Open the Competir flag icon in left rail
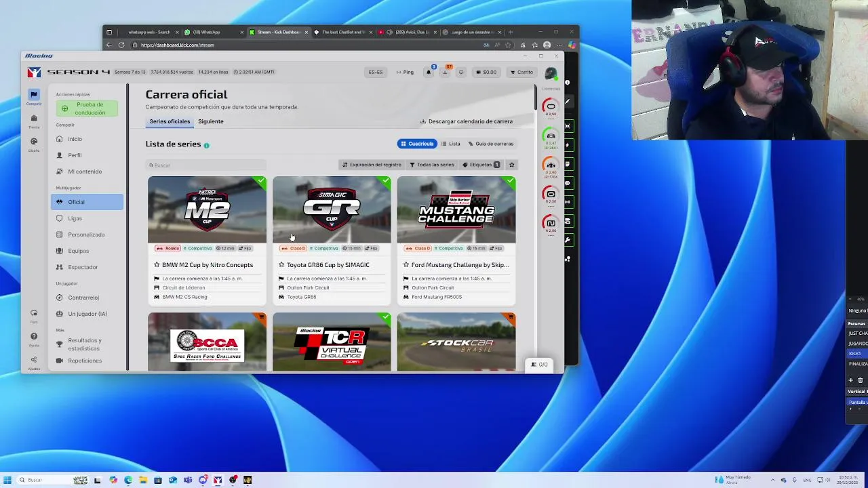This screenshot has height=488, width=868. (x=33, y=94)
